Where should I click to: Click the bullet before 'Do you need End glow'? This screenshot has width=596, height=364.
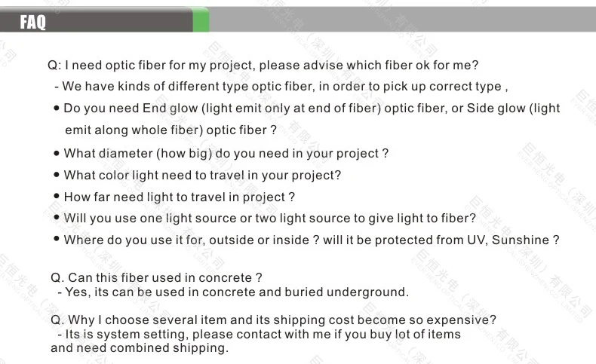click(57, 109)
